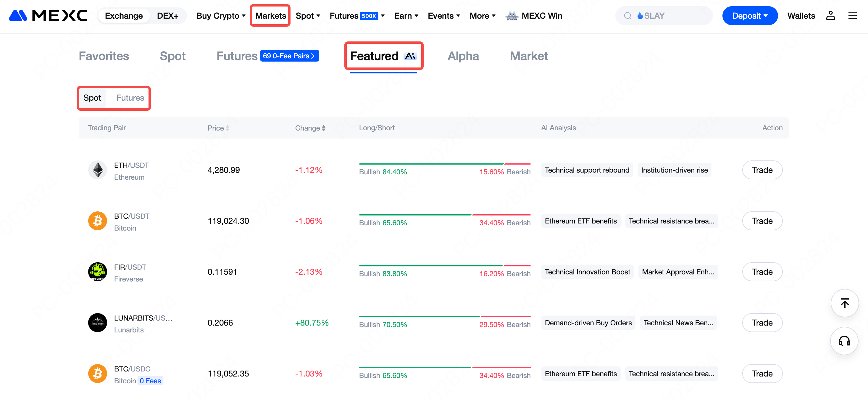Expand the Earn menu dropdown
Viewport: 868px width, 399px height.
click(406, 15)
